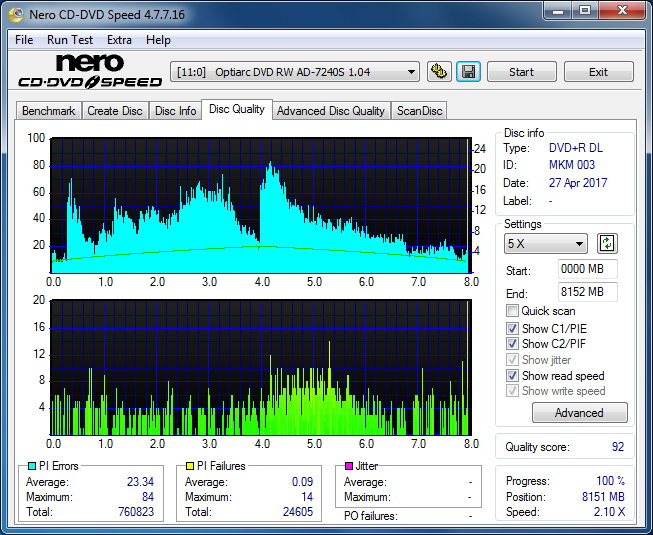
Task: Click the Nero disc icon in title bar
Action: (16, 15)
